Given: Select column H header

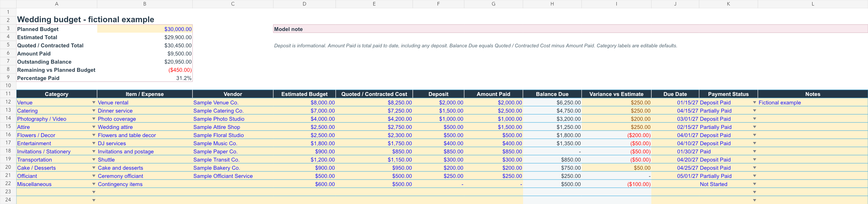Looking at the screenshot, I should [x=552, y=4].
